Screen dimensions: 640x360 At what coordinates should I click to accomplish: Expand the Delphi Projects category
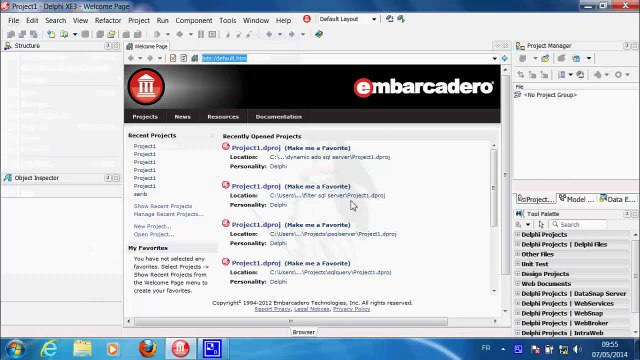518,234
